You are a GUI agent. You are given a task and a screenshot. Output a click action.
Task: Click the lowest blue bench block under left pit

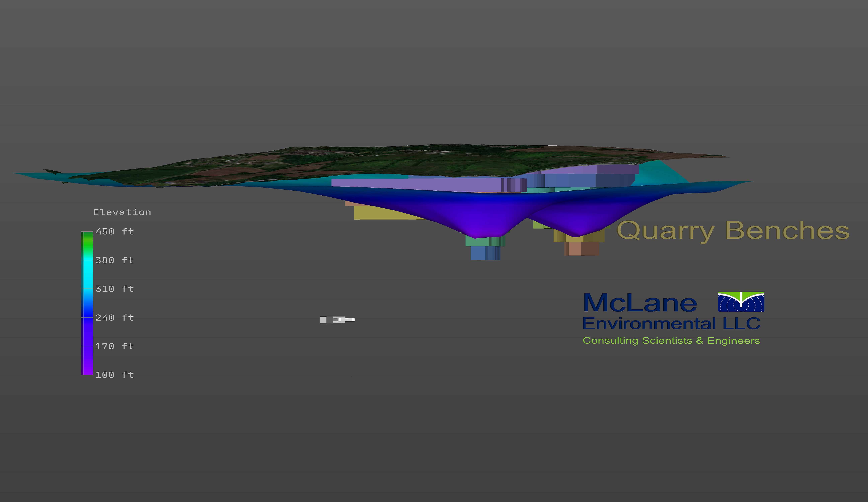485,253
